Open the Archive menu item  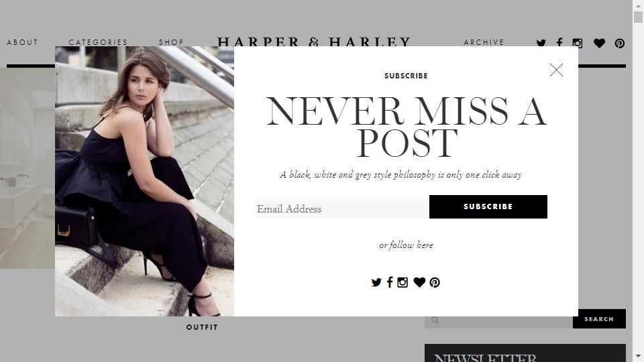pos(484,42)
